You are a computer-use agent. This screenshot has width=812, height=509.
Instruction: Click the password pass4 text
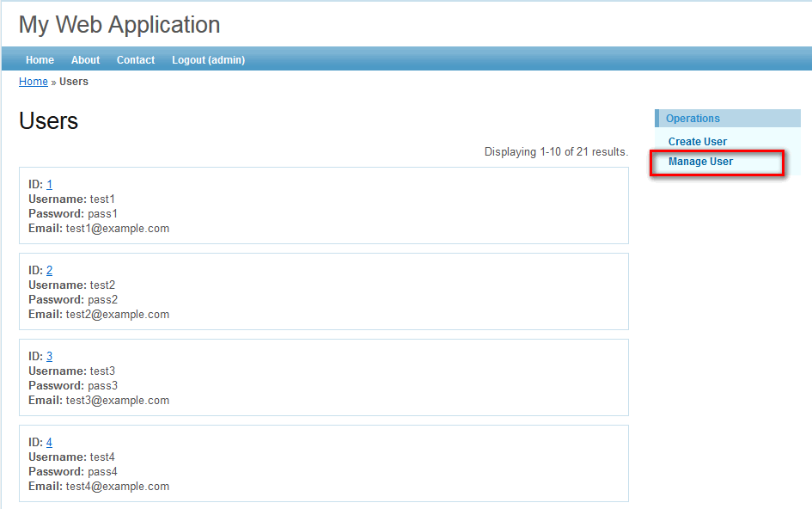tap(102, 472)
